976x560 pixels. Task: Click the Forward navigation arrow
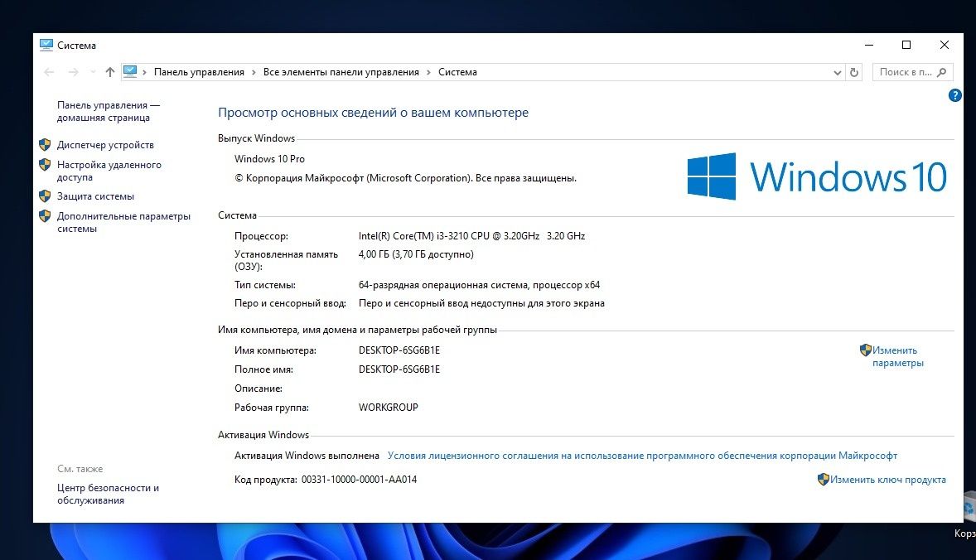click(74, 72)
